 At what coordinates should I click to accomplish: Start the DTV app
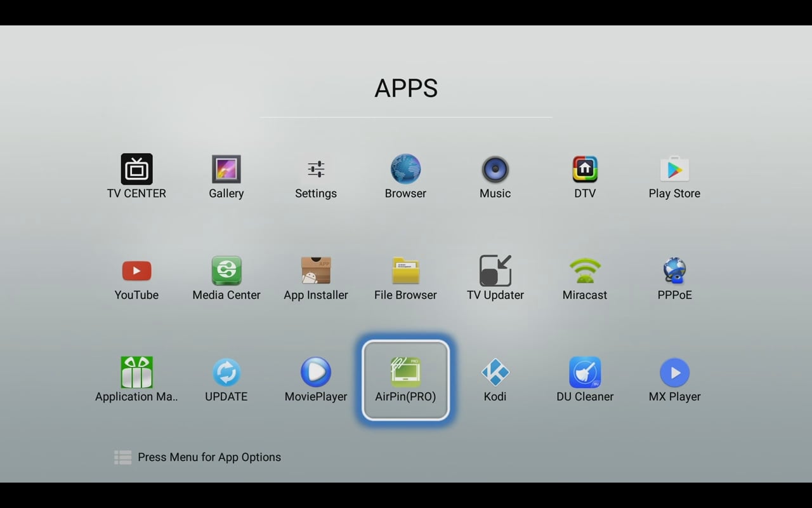point(585,170)
